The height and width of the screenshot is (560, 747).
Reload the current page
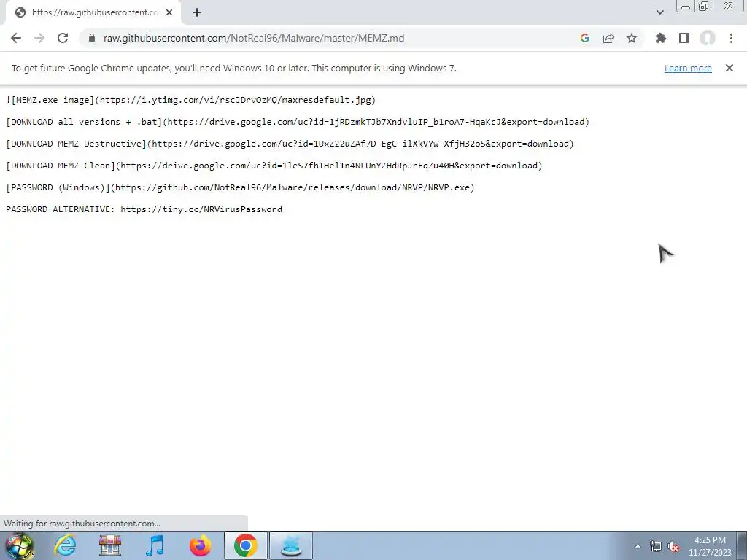click(63, 38)
